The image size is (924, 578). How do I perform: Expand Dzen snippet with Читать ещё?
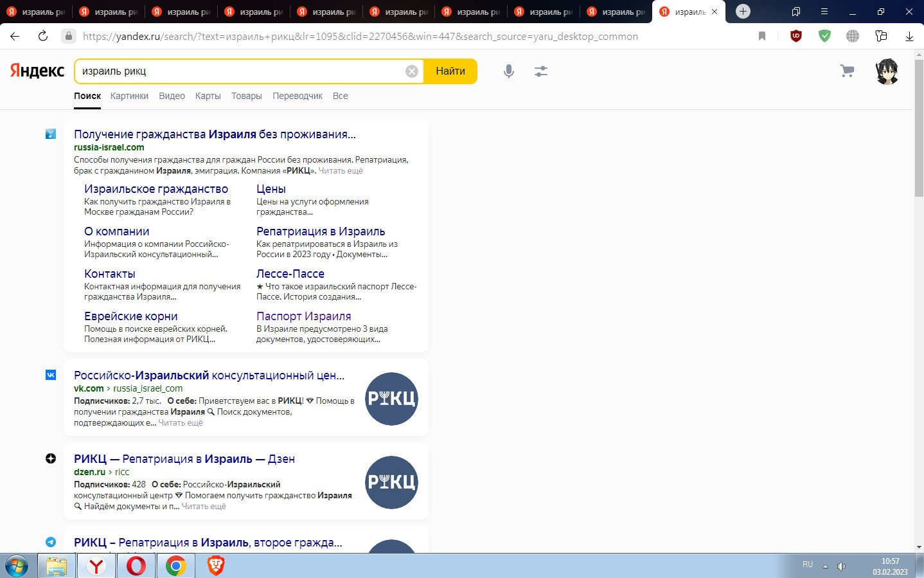[204, 506]
